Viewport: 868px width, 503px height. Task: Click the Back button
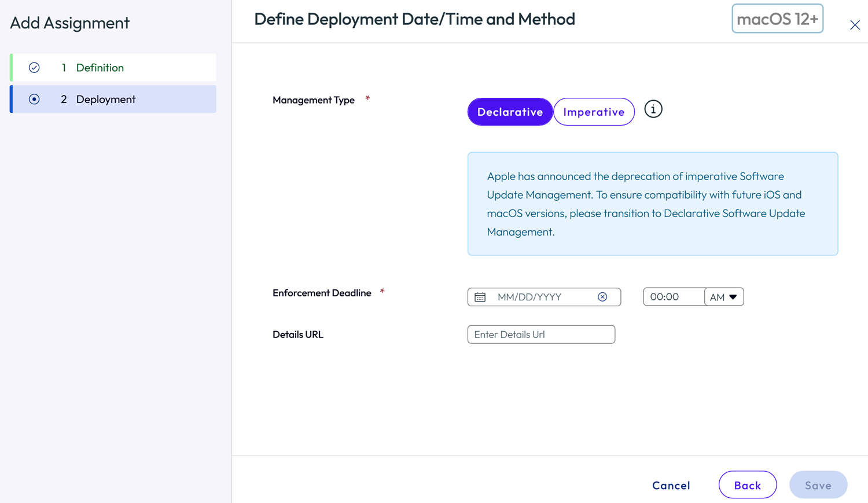pyautogui.click(x=748, y=485)
